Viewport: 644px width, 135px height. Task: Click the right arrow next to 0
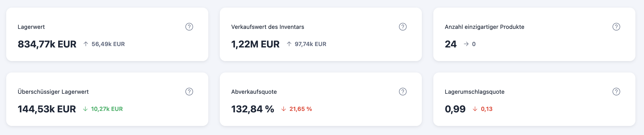pyautogui.click(x=466, y=44)
